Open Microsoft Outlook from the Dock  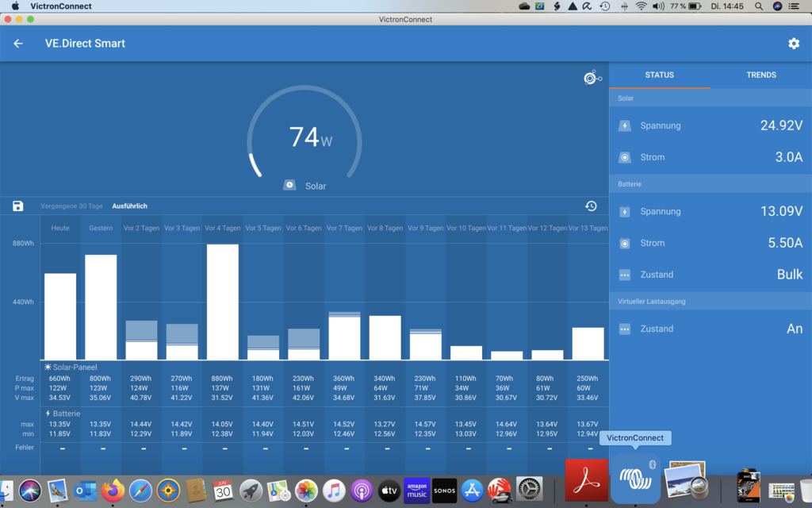tap(85, 491)
